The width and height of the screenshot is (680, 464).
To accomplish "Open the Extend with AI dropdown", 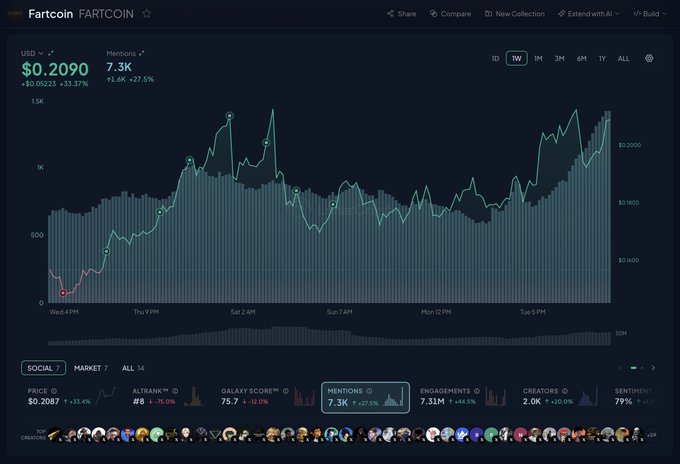I will pyautogui.click(x=588, y=13).
